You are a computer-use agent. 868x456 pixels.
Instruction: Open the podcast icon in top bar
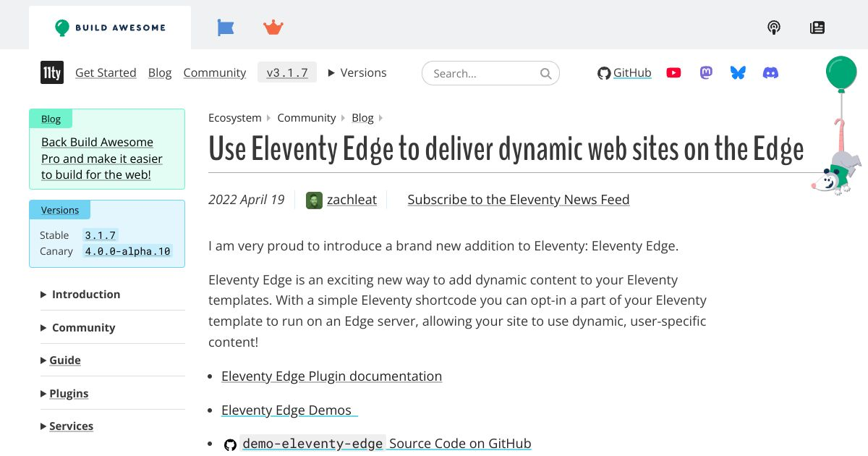774,28
